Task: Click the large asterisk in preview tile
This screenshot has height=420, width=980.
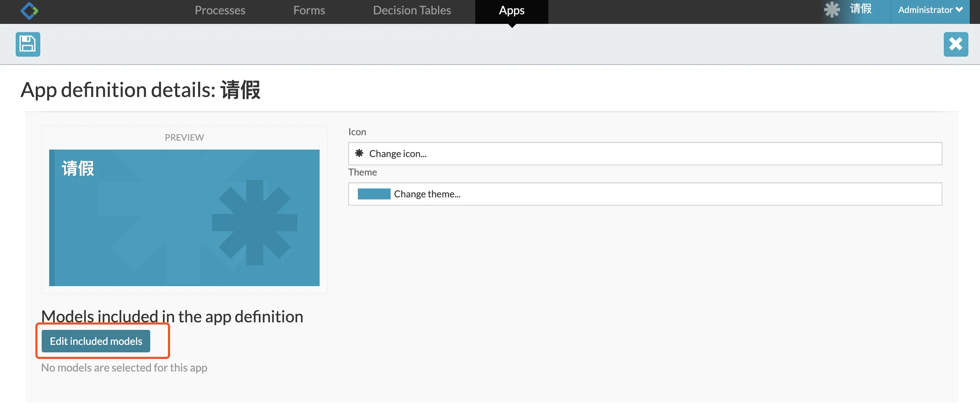Action: (x=254, y=223)
